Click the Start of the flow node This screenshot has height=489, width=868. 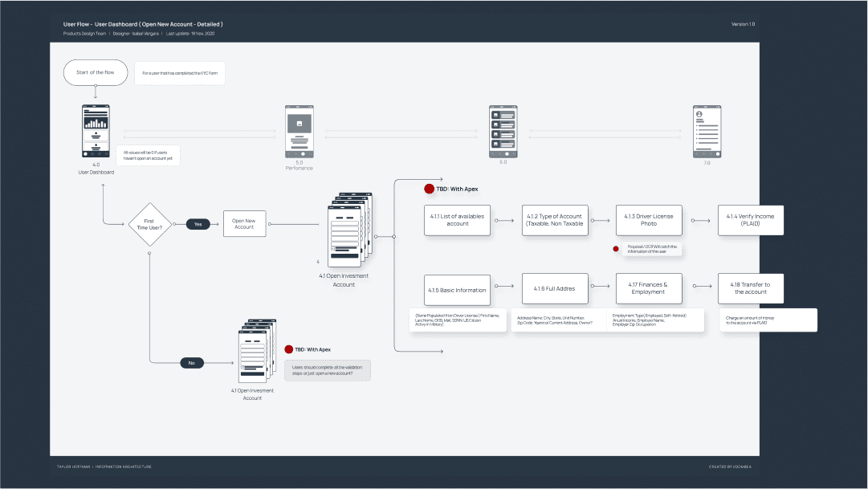pos(96,72)
